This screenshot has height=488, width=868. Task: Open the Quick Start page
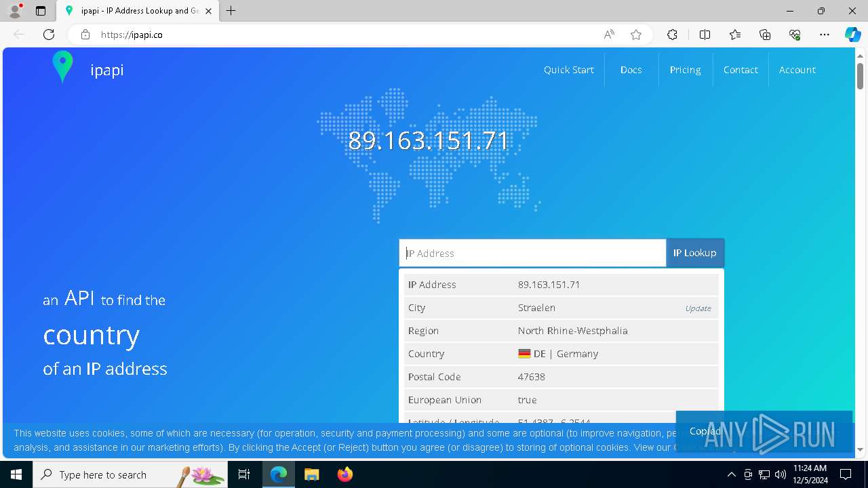(x=569, y=70)
